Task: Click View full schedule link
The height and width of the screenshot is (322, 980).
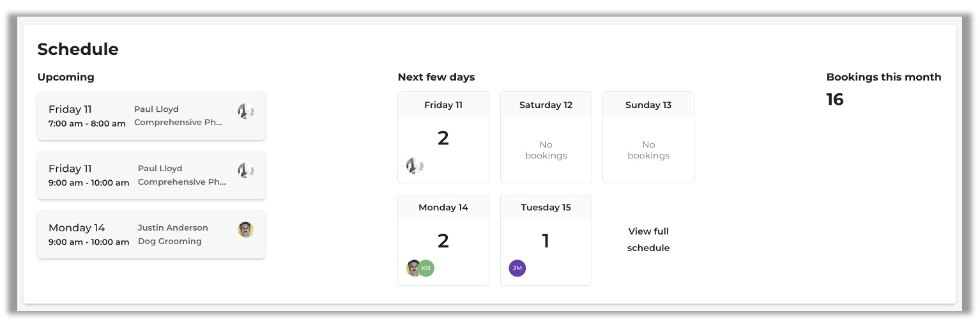Action: coord(648,240)
